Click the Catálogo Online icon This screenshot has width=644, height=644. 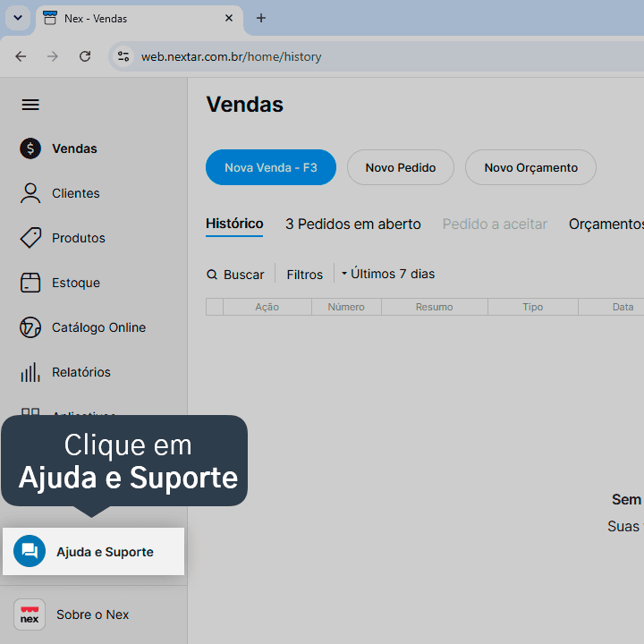click(x=30, y=327)
